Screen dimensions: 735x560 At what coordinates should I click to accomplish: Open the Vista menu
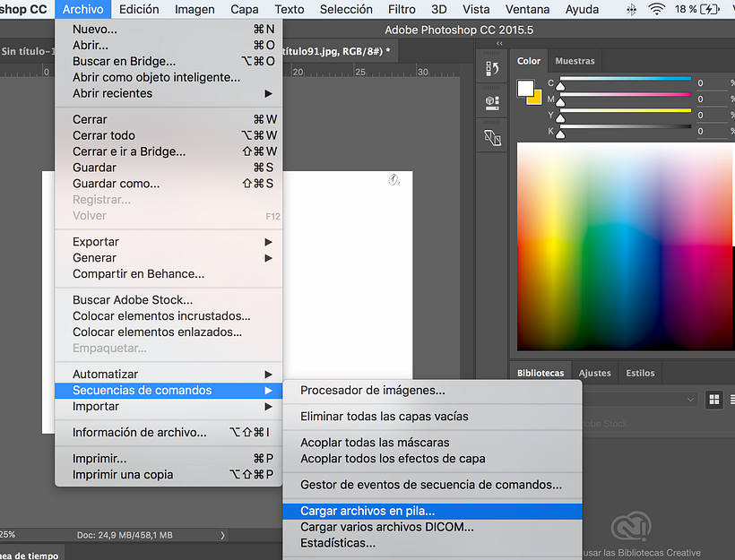click(x=476, y=9)
